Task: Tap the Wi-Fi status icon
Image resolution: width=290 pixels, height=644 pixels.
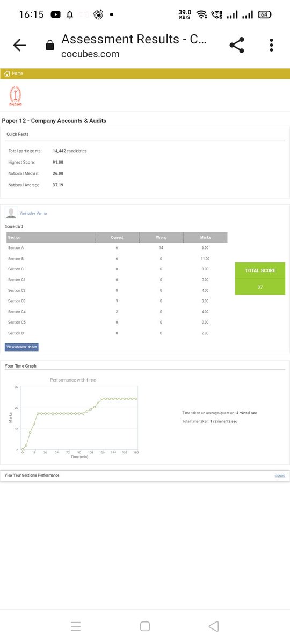Action: tap(201, 14)
